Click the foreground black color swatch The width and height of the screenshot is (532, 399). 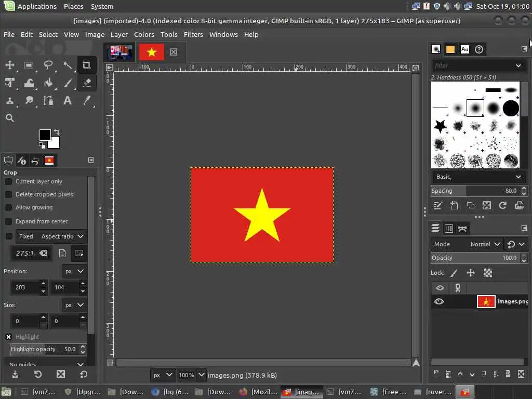click(45, 135)
